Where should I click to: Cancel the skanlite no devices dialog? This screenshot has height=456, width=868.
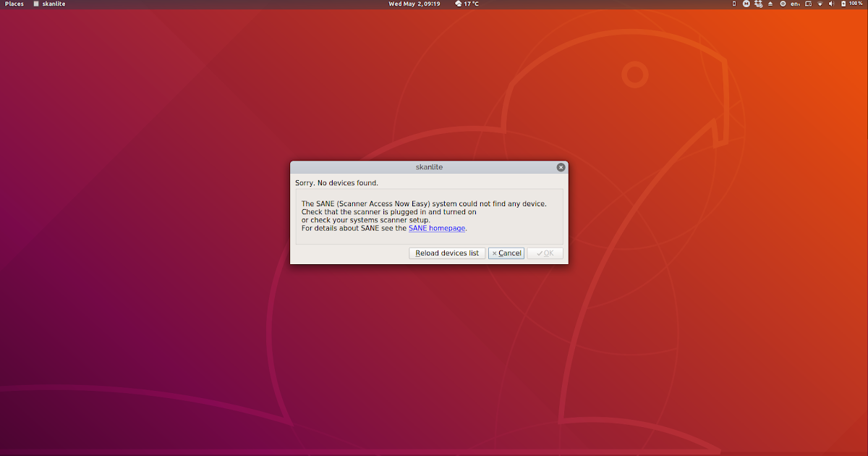coord(506,253)
